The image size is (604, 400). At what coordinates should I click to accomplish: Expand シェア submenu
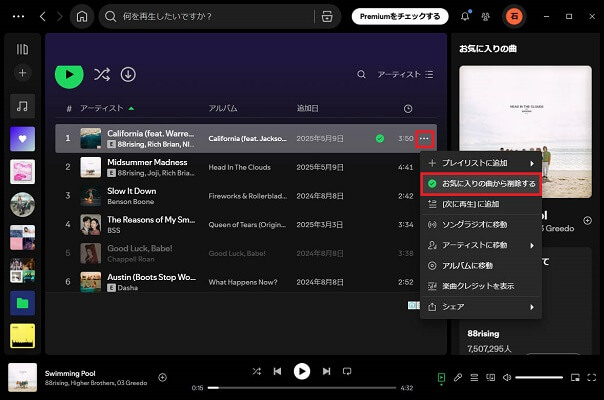tap(481, 307)
